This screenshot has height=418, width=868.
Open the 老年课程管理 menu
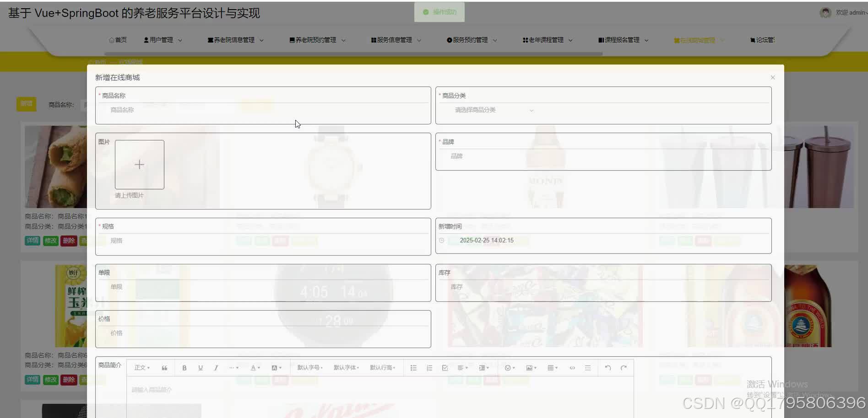[x=548, y=40]
